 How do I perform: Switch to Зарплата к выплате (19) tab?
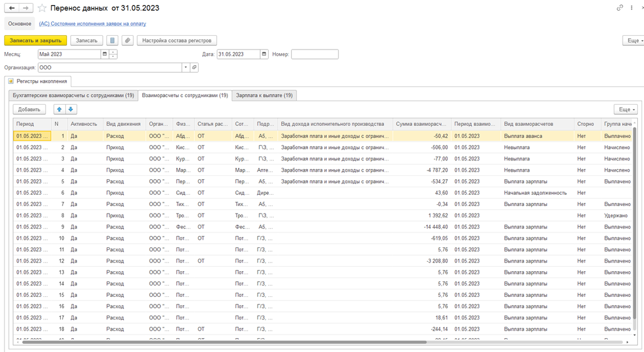click(x=264, y=95)
